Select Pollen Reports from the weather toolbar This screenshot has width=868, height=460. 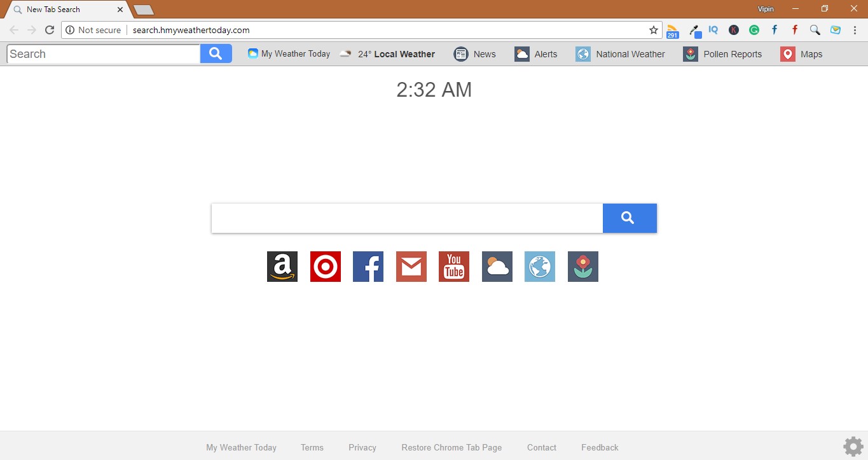click(722, 53)
